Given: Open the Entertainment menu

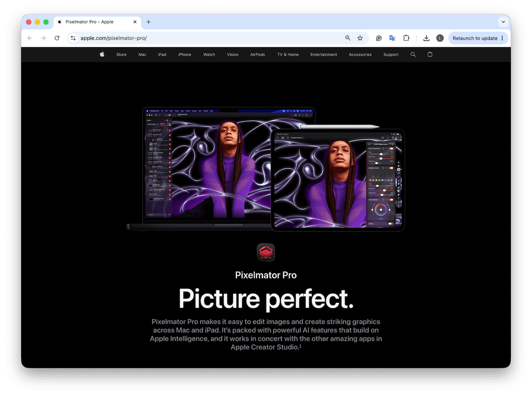Looking at the screenshot, I should coord(324,54).
